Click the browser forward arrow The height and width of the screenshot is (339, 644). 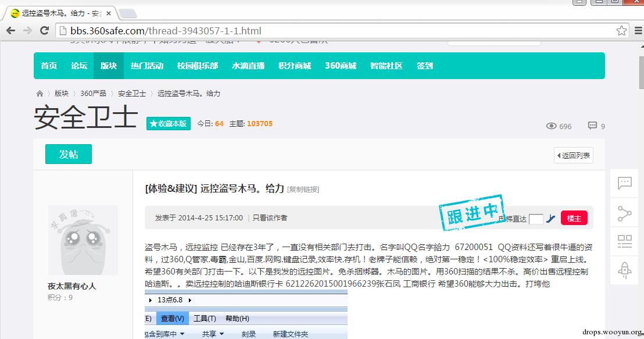point(27,30)
